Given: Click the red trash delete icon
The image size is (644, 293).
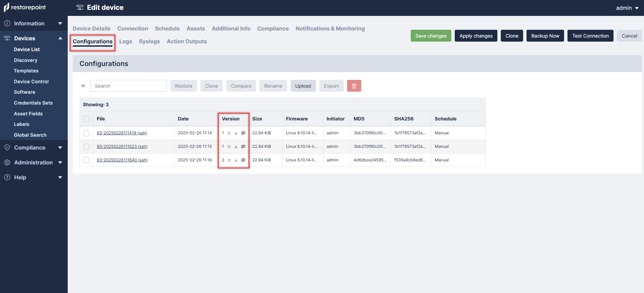Looking at the screenshot, I should tap(354, 86).
